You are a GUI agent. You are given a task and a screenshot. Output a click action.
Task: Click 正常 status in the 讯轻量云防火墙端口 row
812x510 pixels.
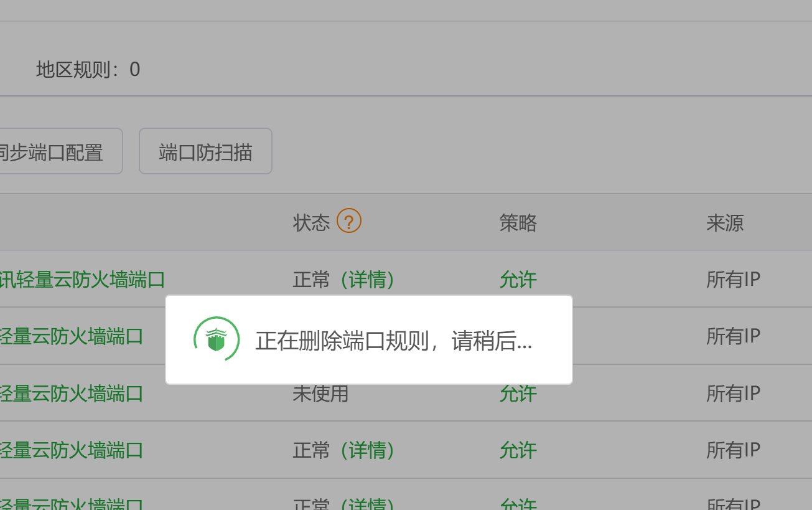[x=311, y=280]
